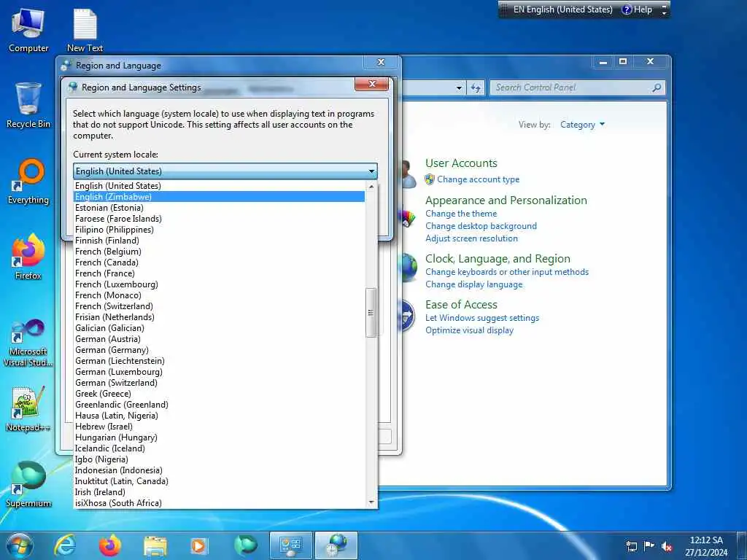Click the Clock, Language, and Region globe icon
This screenshot has width=747, height=560.
point(409,268)
